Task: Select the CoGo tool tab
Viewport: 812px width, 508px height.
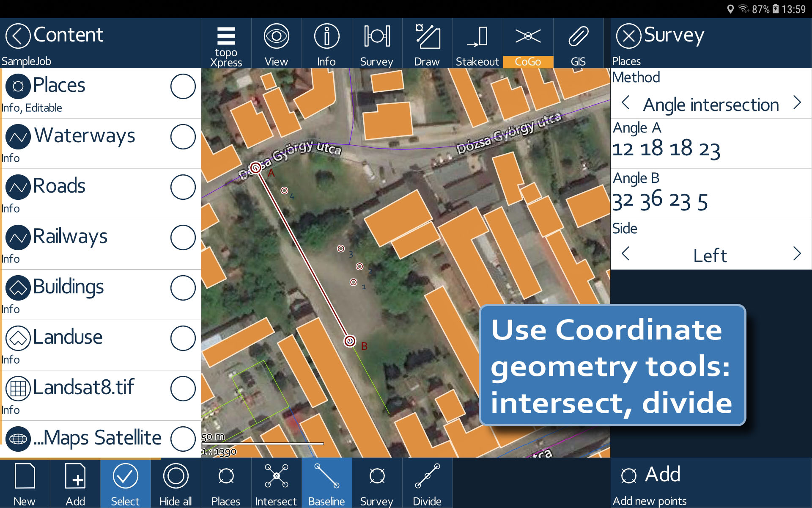Action: pos(527,44)
